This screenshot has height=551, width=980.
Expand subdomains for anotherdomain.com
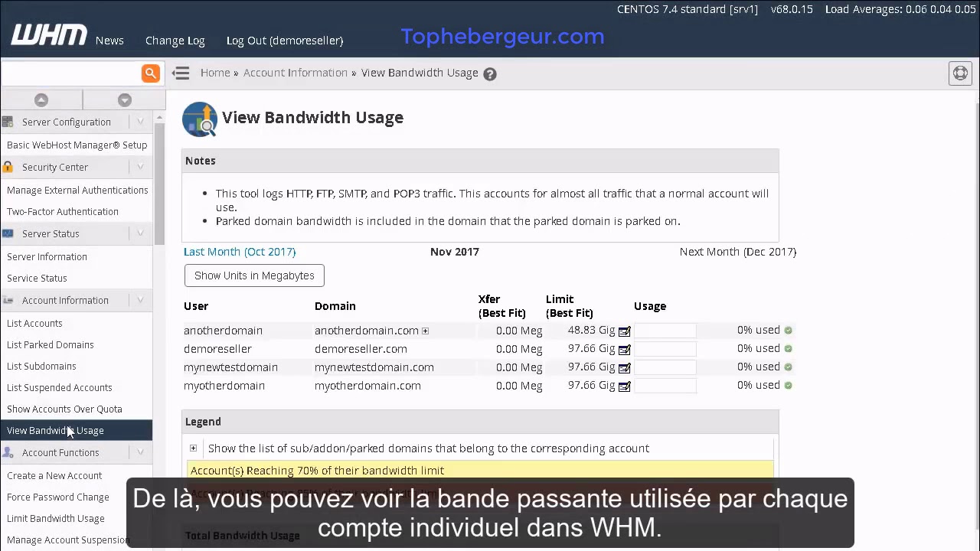coord(425,331)
